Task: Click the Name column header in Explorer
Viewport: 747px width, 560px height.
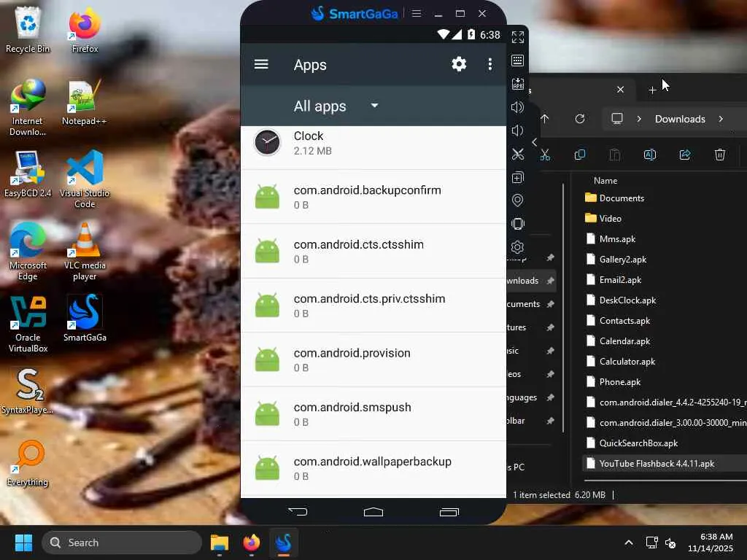Action: tap(605, 180)
